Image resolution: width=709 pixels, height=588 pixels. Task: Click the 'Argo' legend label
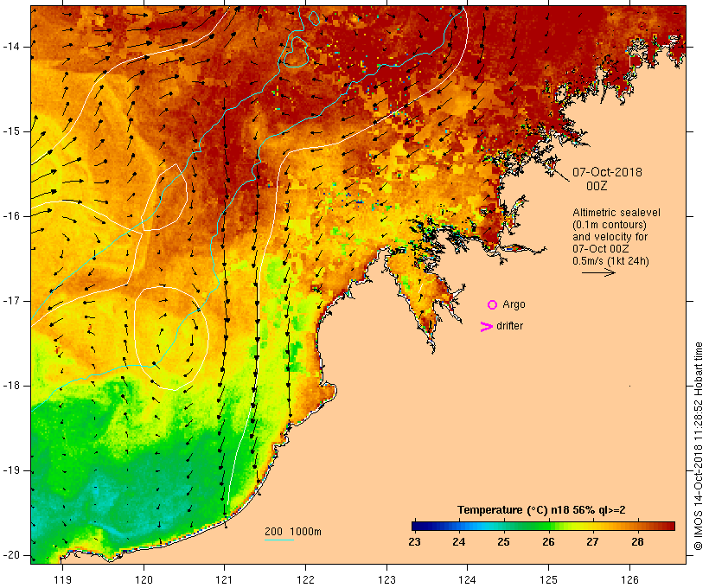pos(514,305)
